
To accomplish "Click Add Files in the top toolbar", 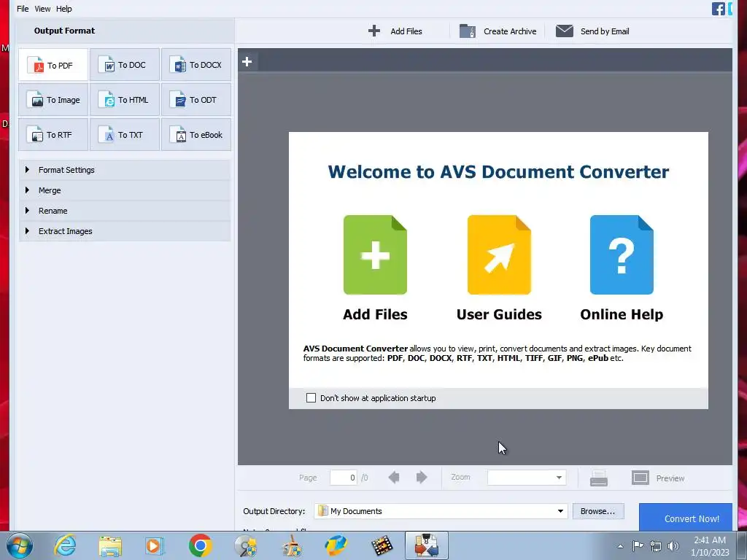I will (395, 31).
